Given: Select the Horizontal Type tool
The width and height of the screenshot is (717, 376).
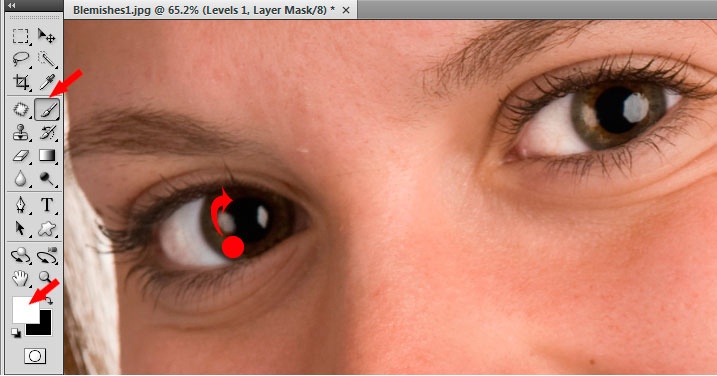Looking at the screenshot, I should point(47,204).
